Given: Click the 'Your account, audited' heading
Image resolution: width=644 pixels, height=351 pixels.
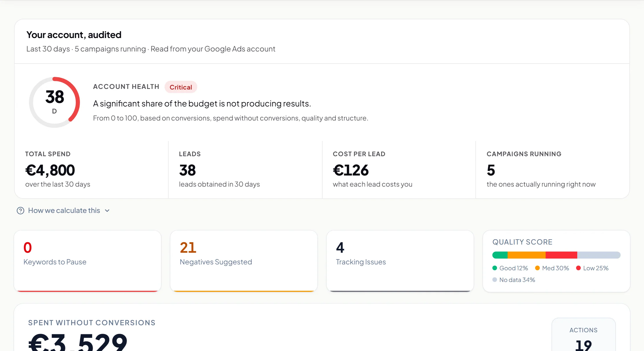Looking at the screenshot, I should 74,35.
